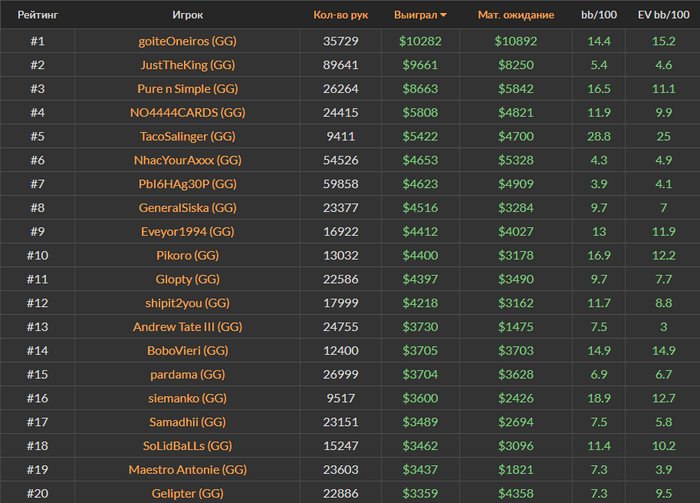Image resolution: width=700 pixels, height=503 pixels.
Task: View SoLidBaLLs (GG) player details
Action: pos(187,446)
